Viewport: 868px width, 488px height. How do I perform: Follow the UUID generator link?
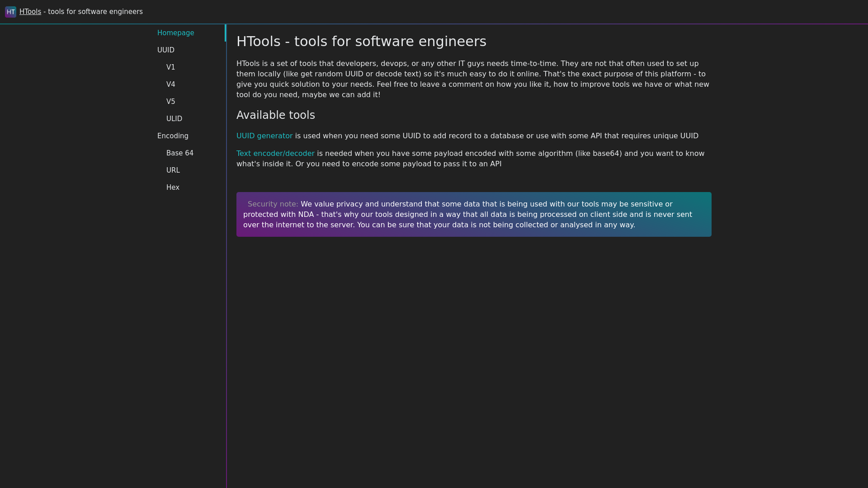coord(264,136)
